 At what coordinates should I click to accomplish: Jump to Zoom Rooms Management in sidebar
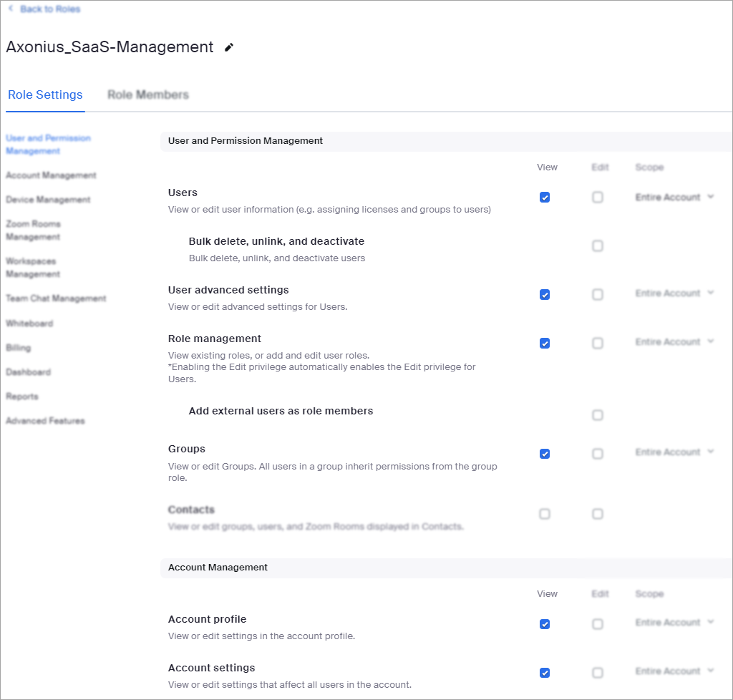click(x=33, y=230)
